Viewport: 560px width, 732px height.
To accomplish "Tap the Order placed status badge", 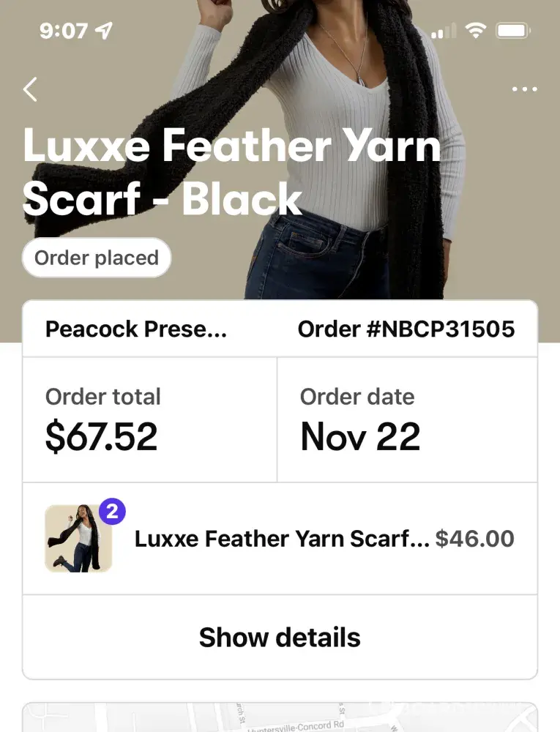I will pyautogui.click(x=97, y=258).
